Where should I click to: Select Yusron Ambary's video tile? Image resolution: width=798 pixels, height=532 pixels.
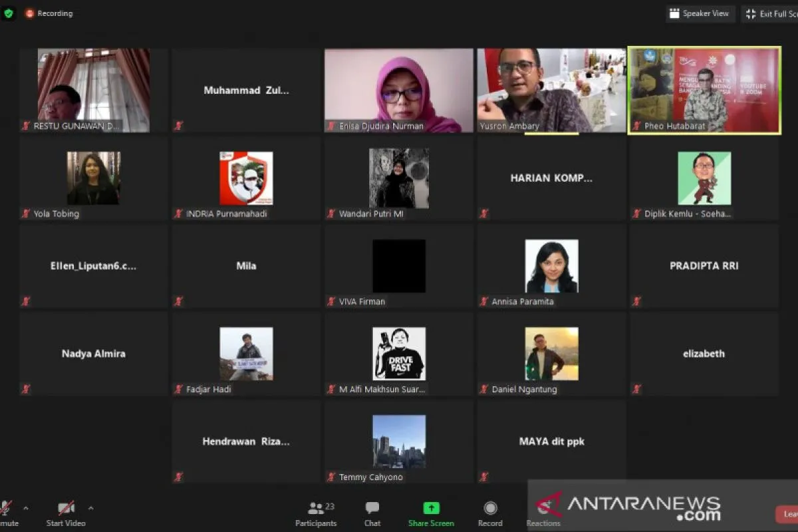coord(551,90)
